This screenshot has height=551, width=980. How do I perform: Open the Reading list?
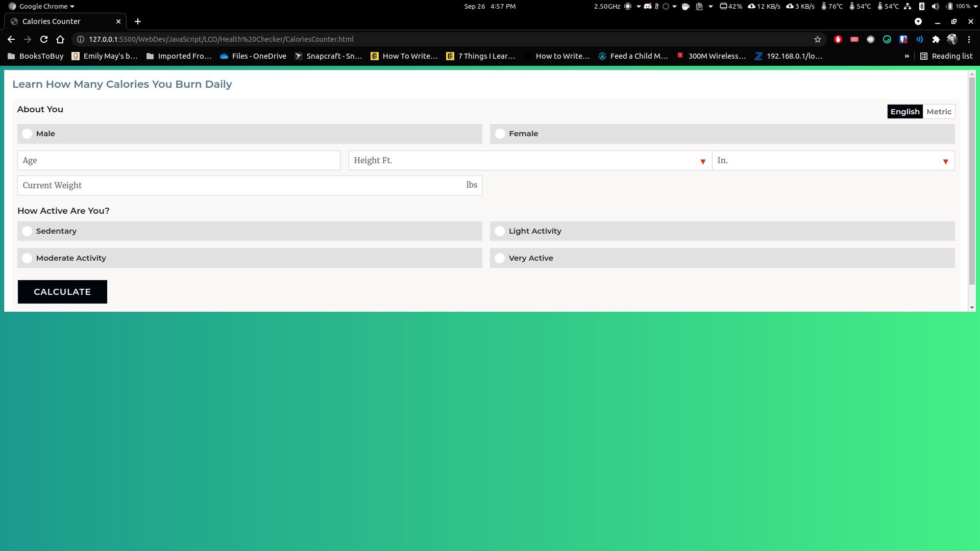coord(946,56)
